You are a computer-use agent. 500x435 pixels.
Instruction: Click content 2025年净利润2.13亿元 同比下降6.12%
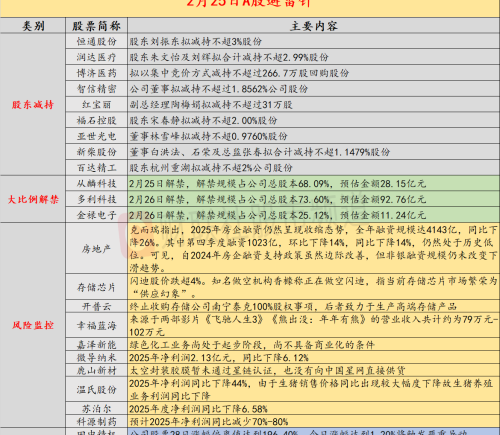point(219,357)
